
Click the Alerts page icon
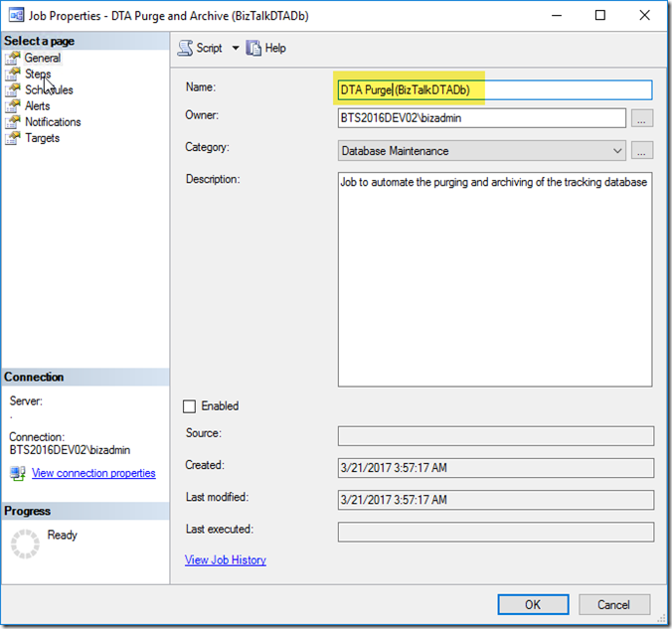tap(13, 106)
